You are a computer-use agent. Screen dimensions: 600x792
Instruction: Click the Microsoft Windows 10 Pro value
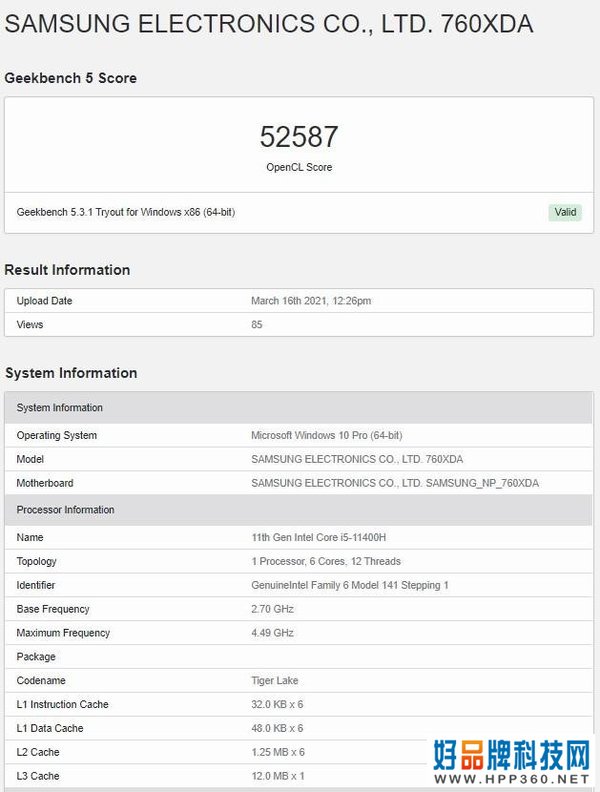pos(327,435)
